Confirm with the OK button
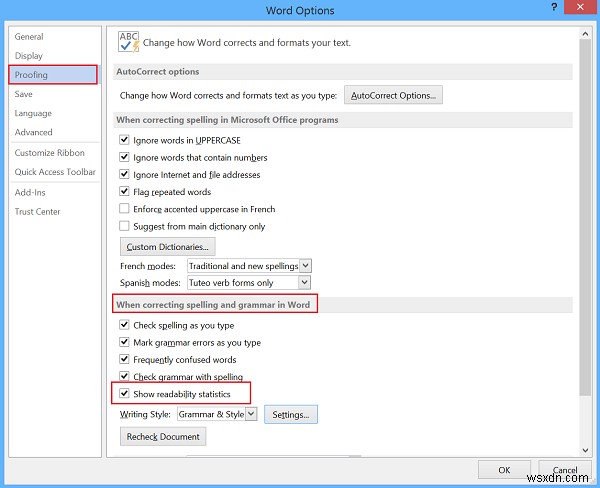Screen dimensions: 600x488 (504, 470)
